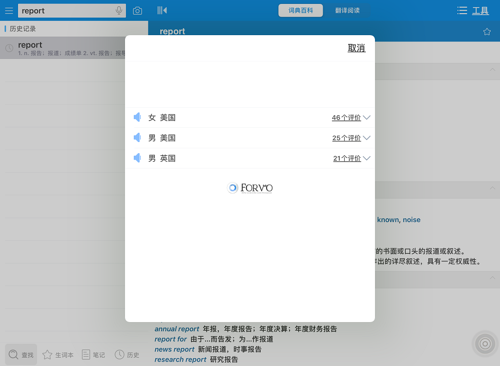Collapse the first definition section chevron
Viewport: 500px width, 366px height.
[x=492, y=70]
